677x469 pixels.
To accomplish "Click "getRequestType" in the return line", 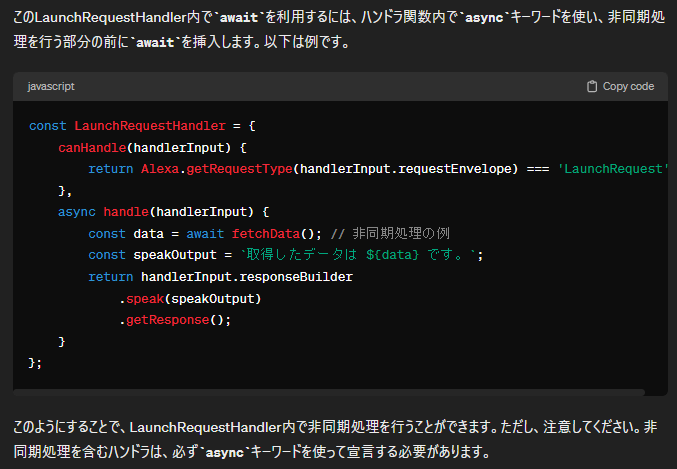I will pyautogui.click(x=240, y=169).
